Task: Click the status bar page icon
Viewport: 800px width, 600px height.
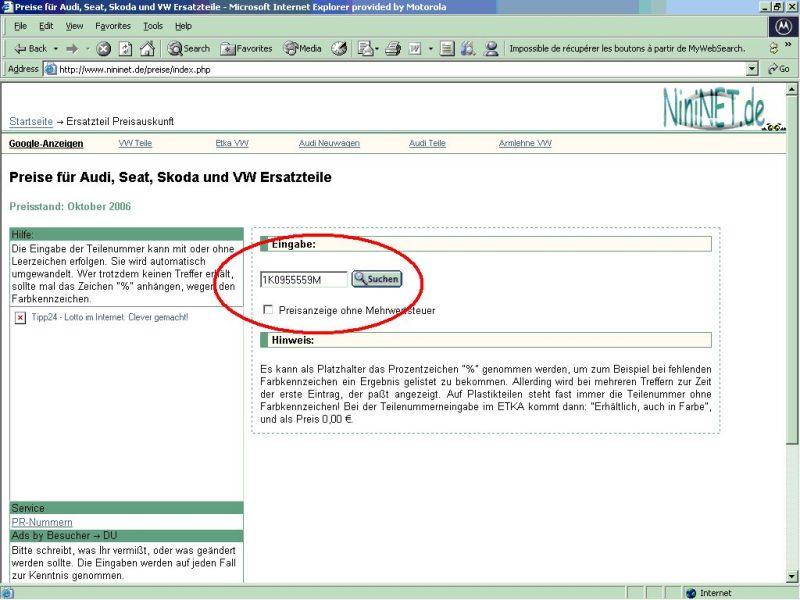Action: 7,593
